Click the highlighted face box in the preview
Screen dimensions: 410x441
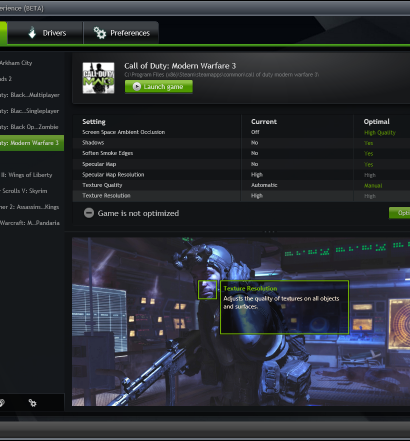coord(207,289)
